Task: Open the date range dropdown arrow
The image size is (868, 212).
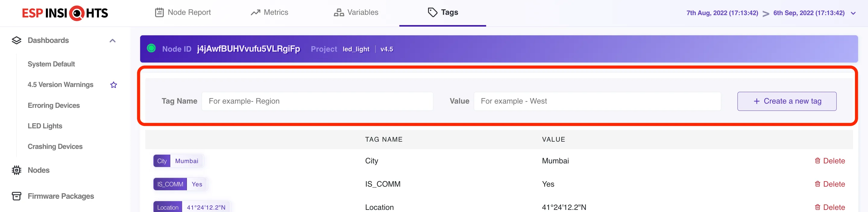Action: pyautogui.click(x=853, y=14)
